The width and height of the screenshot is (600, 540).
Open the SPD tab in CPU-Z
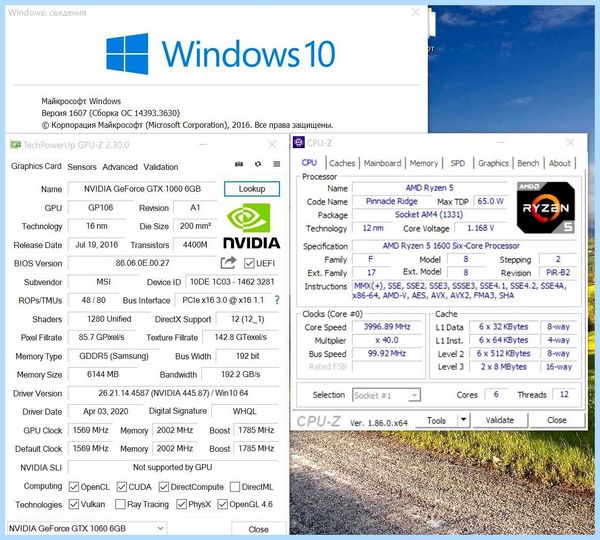458,163
